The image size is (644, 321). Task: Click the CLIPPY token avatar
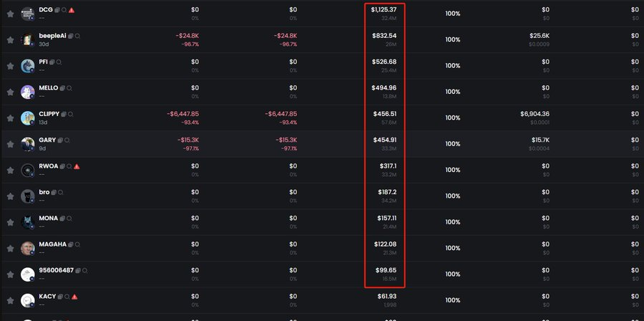coord(27,118)
